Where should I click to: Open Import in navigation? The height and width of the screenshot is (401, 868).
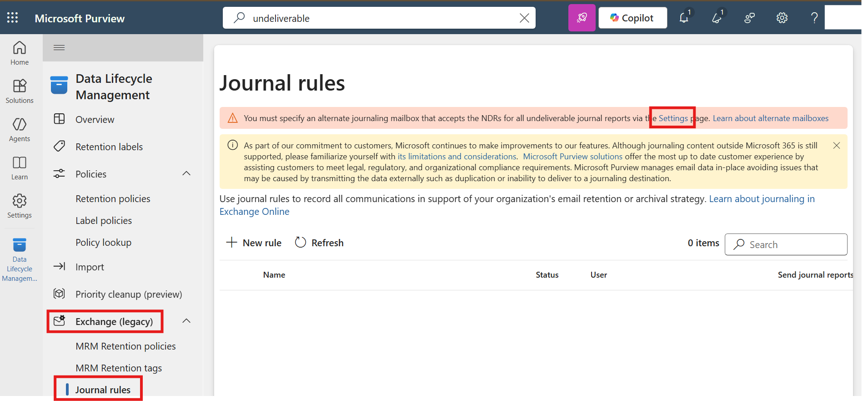[90, 267]
